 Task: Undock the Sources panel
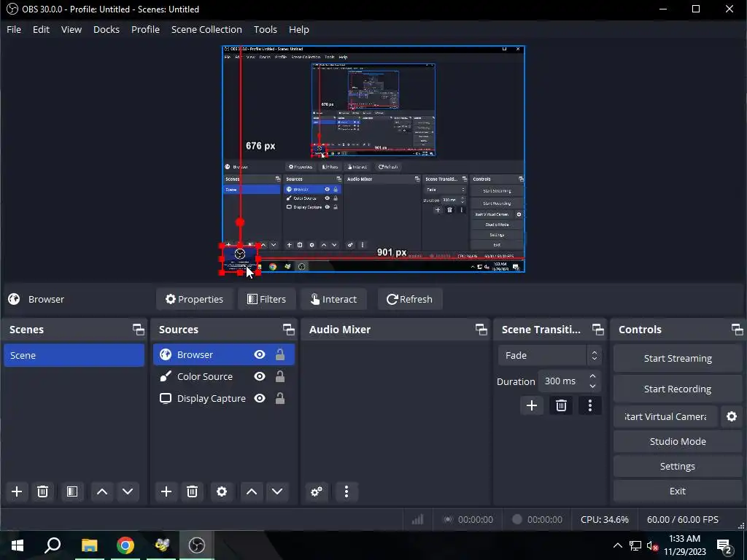[x=289, y=330]
